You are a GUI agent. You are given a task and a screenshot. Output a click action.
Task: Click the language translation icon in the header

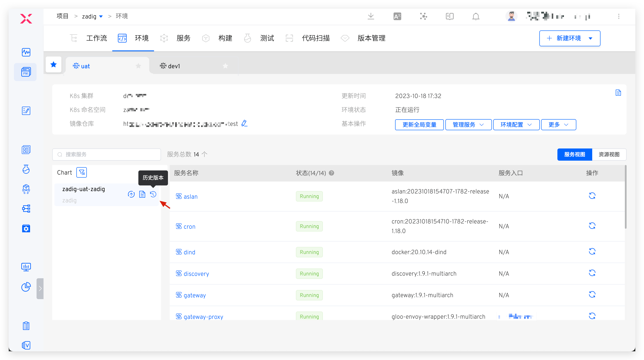pos(397,17)
